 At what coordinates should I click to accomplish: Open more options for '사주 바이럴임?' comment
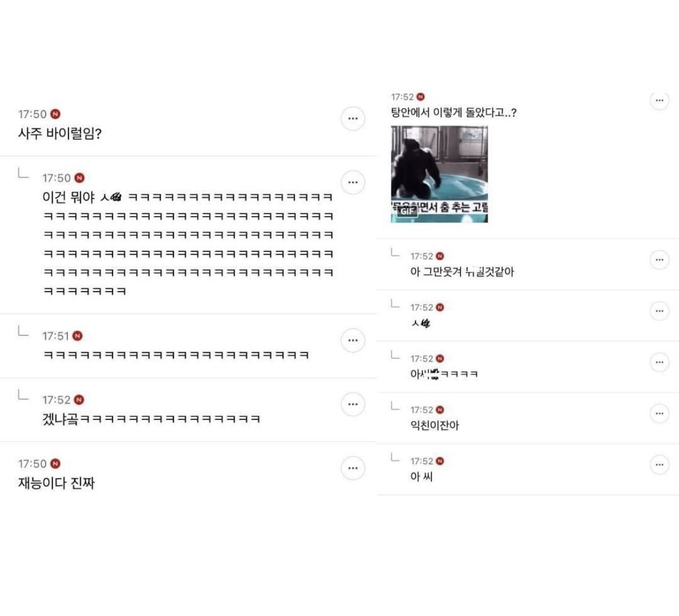pyautogui.click(x=353, y=118)
